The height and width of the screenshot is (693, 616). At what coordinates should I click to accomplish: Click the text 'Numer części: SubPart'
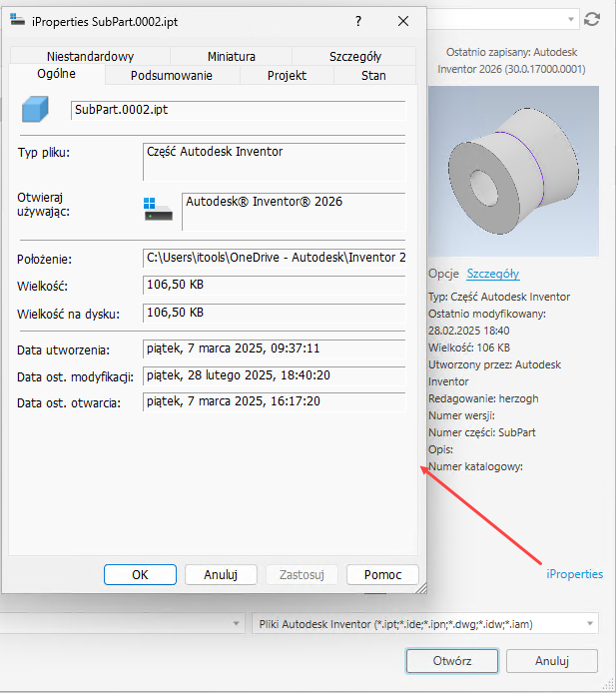coord(481,432)
